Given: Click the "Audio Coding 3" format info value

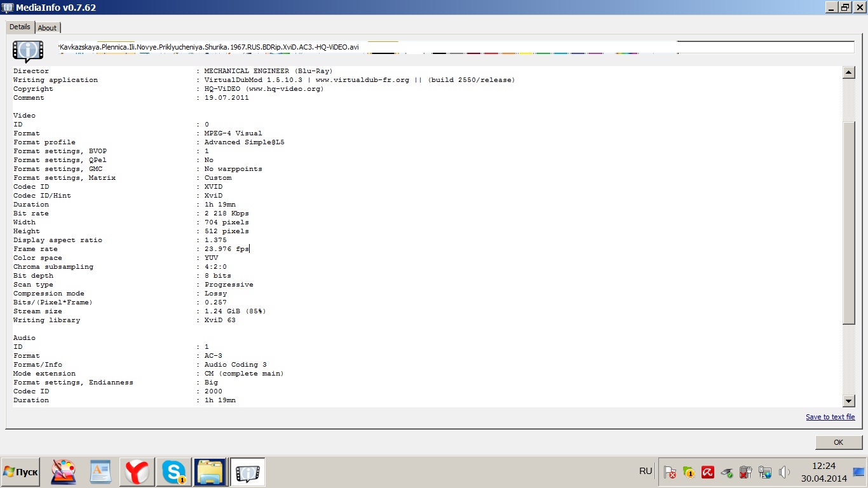Looking at the screenshot, I should [x=235, y=365].
